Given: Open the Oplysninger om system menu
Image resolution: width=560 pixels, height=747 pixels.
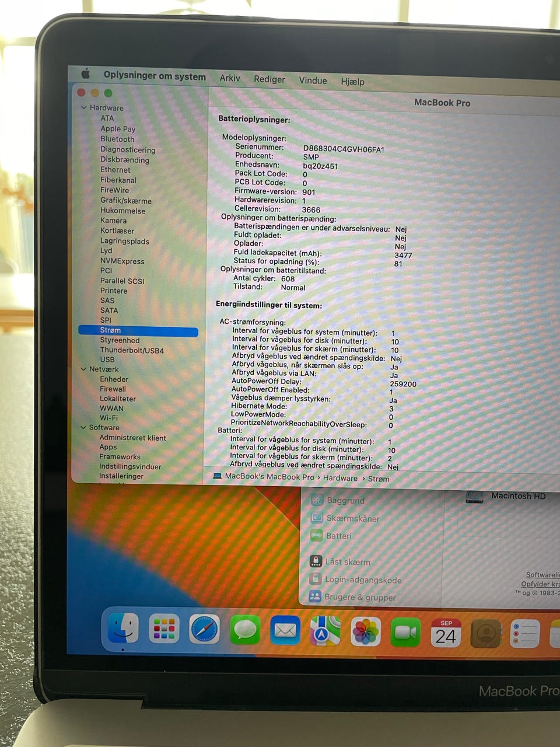Looking at the screenshot, I should [x=155, y=76].
